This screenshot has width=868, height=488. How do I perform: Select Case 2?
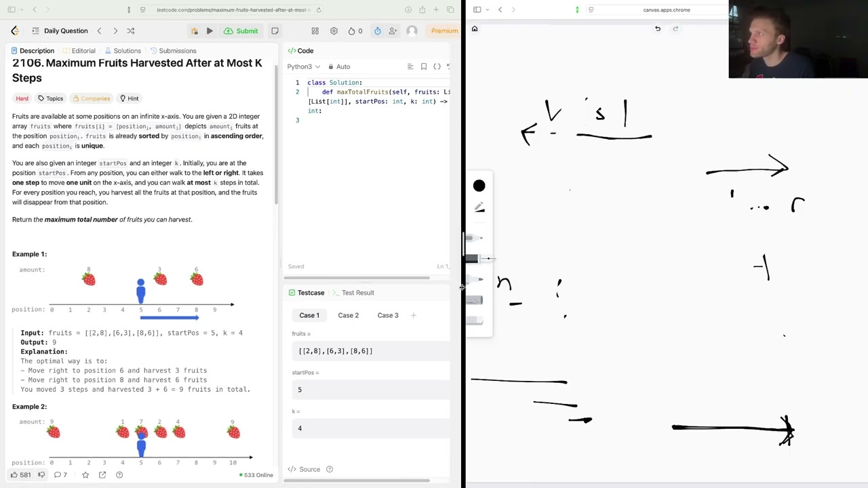(x=349, y=315)
